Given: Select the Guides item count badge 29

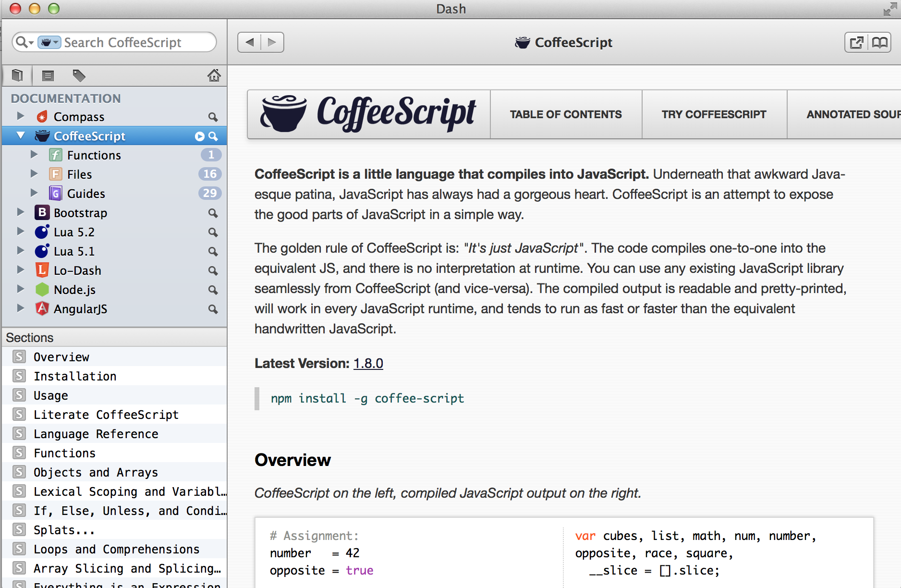Looking at the screenshot, I should coord(210,193).
